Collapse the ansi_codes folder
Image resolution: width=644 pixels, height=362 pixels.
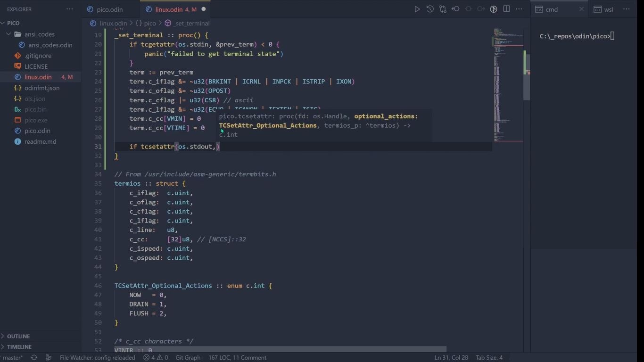[8, 34]
